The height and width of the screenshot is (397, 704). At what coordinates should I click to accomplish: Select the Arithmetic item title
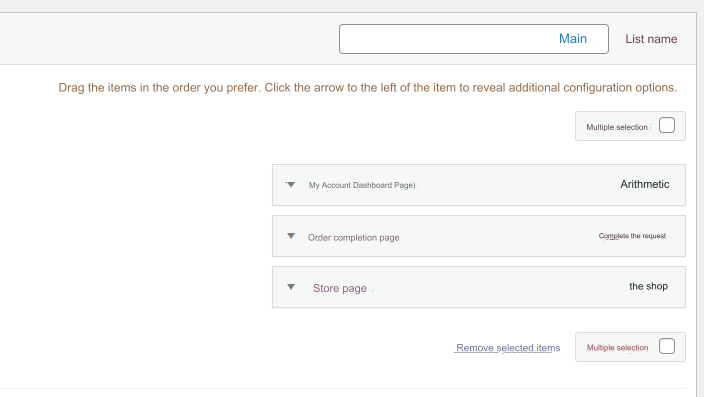pos(645,184)
